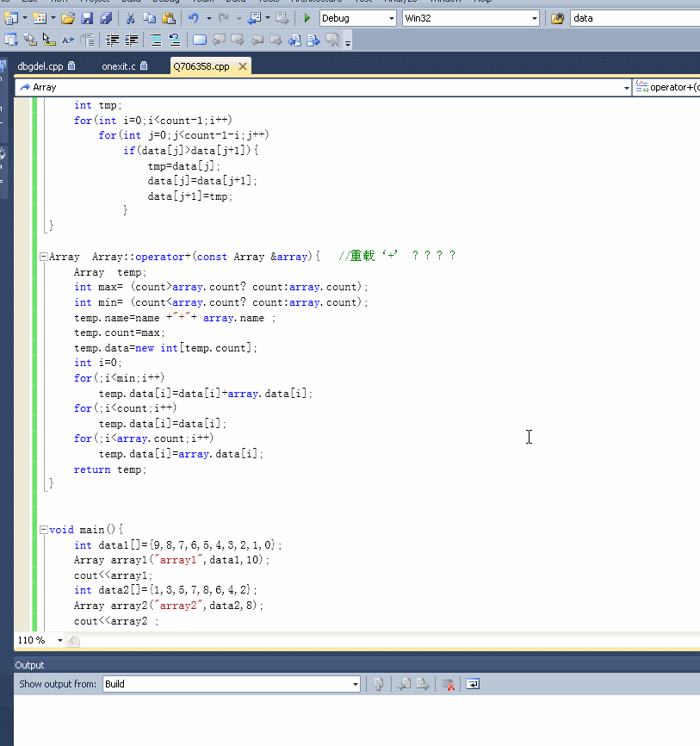Increase line indent with the indent icon
700x746 pixels.
[131, 40]
